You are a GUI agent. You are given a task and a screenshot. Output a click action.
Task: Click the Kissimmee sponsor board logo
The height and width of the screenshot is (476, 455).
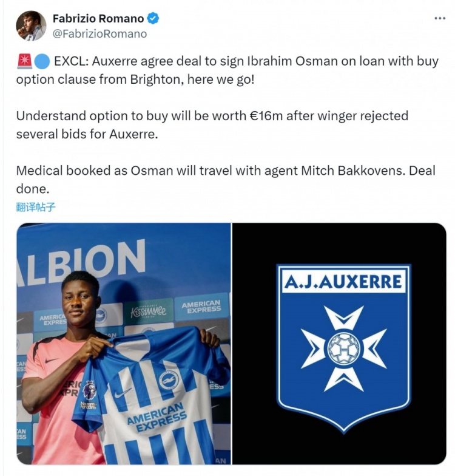[x=148, y=311]
